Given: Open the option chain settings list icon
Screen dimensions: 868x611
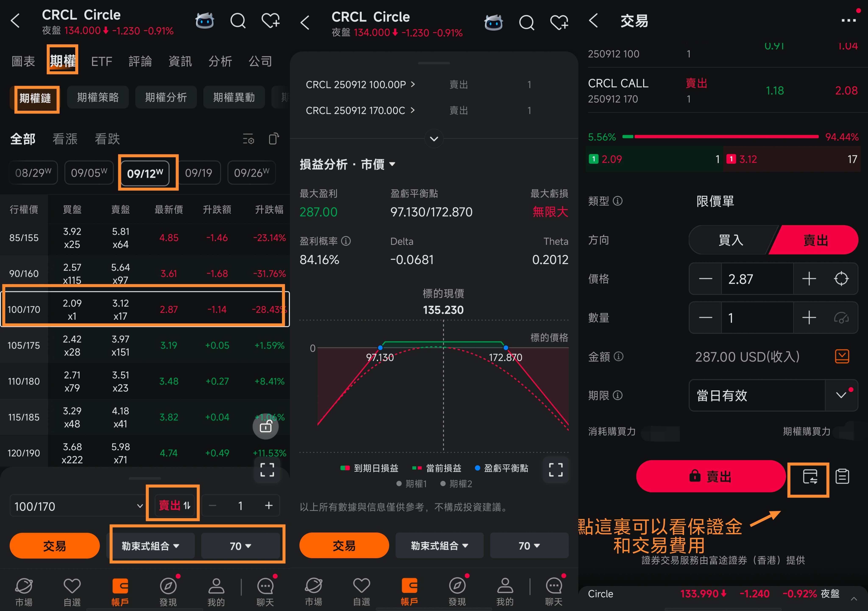Looking at the screenshot, I should pos(248,139).
